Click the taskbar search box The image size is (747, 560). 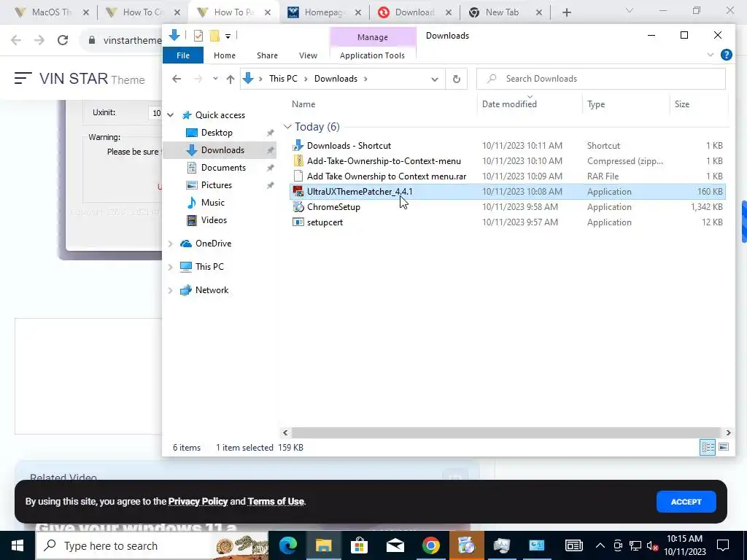point(152,545)
